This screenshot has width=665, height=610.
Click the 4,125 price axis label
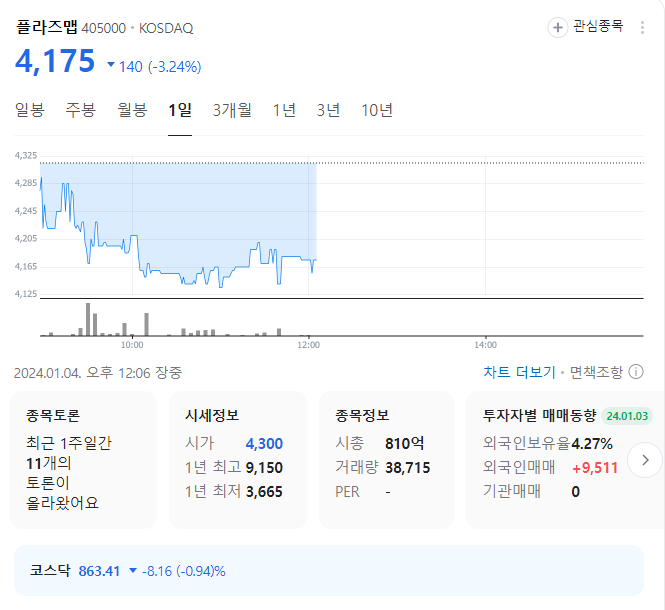tap(26, 294)
